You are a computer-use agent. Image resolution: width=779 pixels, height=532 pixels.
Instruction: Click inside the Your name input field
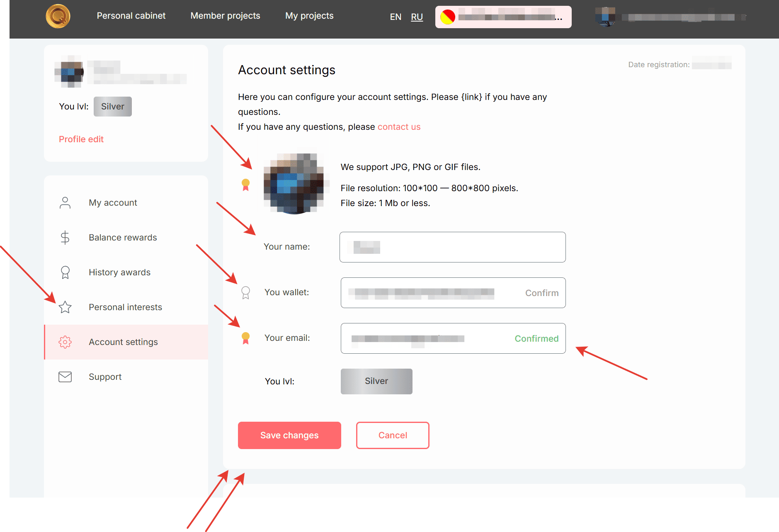tap(452, 247)
